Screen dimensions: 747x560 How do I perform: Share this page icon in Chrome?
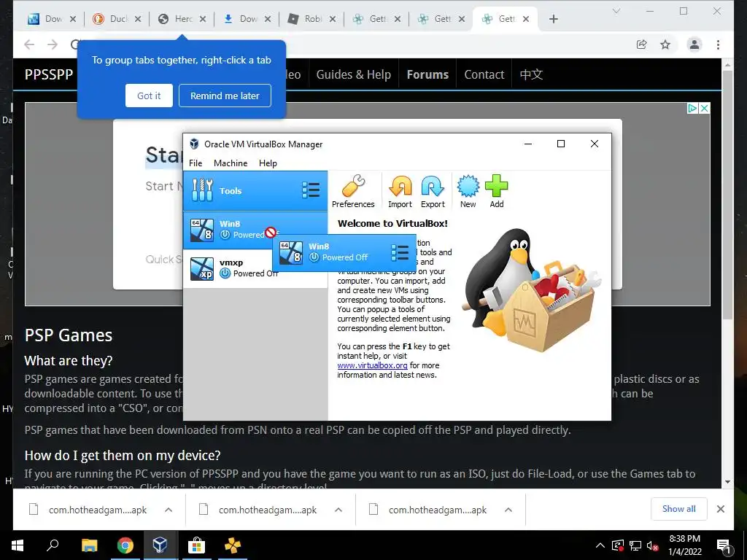click(x=642, y=44)
